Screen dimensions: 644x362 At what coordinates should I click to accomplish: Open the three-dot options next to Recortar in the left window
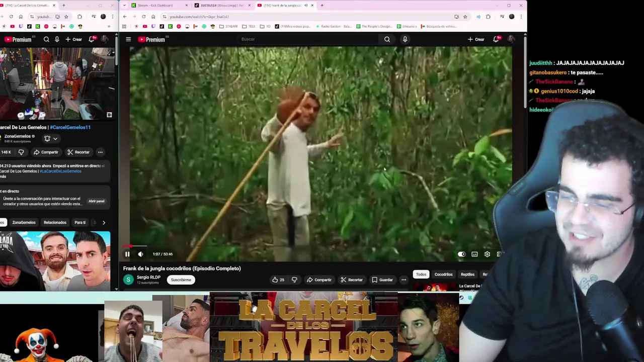tap(100, 152)
